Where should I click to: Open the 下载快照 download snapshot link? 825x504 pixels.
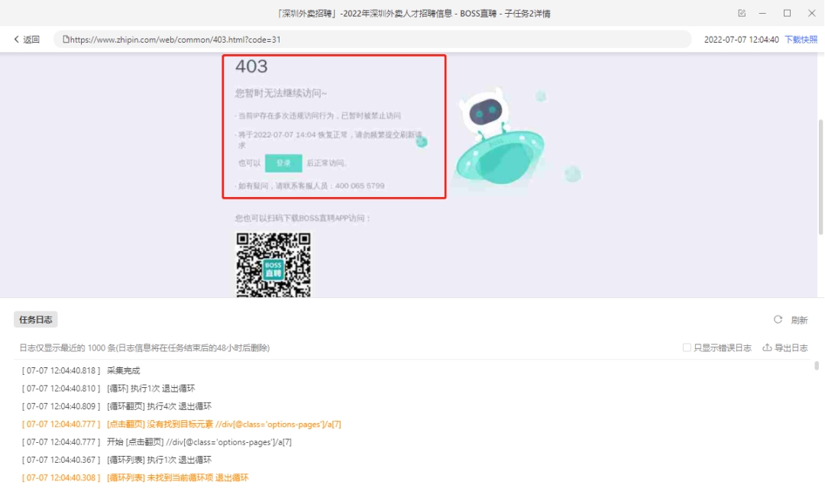click(801, 40)
